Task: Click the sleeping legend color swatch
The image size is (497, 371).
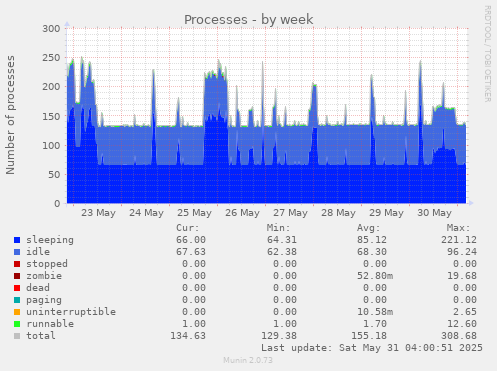Action: click(x=17, y=240)
